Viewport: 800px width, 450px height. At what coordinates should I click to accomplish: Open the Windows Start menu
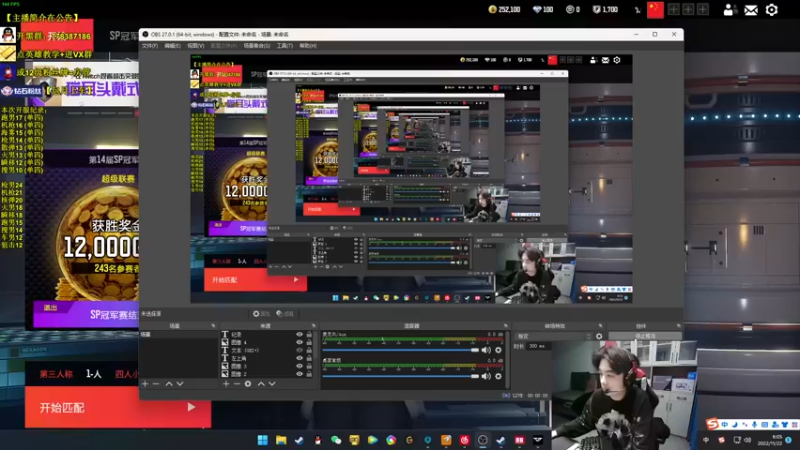(x=263, y=440)
